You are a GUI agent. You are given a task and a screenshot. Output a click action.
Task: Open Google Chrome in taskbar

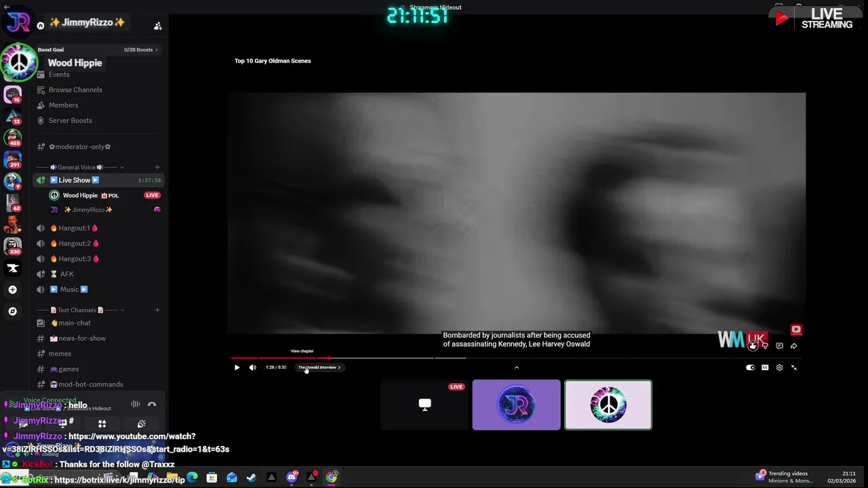(x=331, y=477)
